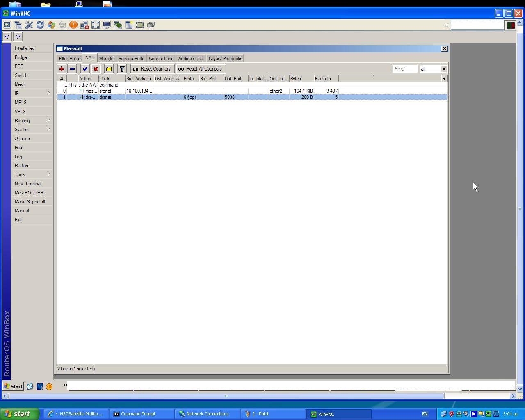Open the Service Ports tab
Screen dimensions: 525x420
pos(131,59)
